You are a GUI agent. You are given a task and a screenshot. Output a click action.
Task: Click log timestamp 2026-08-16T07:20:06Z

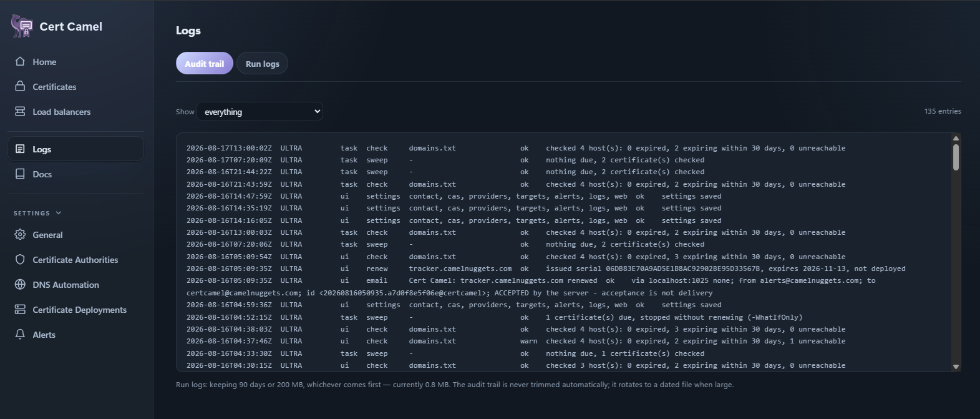[x=229, y=244]
